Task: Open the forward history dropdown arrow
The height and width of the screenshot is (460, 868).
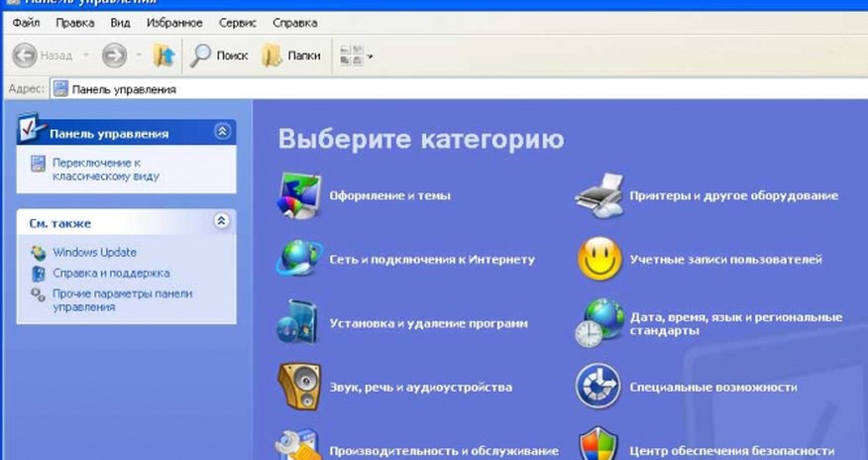Action: [x=139, y=56]
